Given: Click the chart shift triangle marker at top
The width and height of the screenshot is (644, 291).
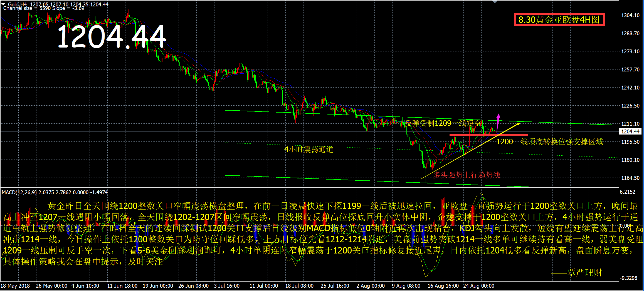Looking at the screenshot, I should pyautogui.click(x=495, y=2).
